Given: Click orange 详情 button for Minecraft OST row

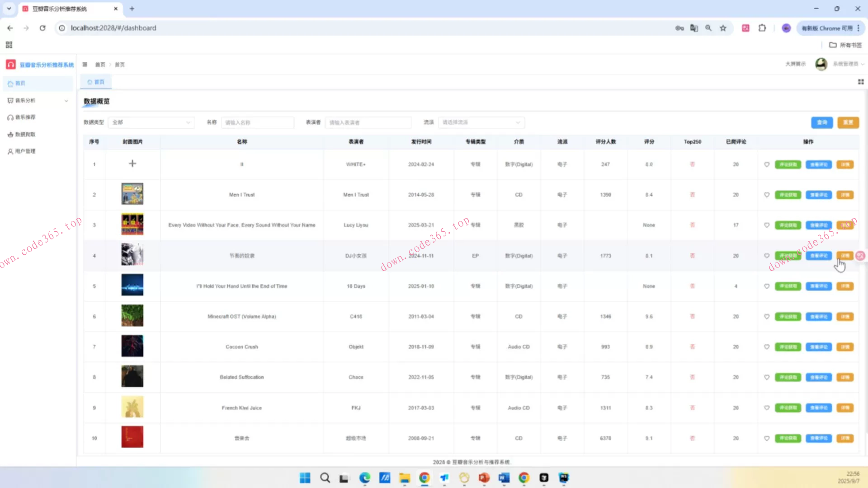Looking at the screenshot, I should click(x=844, y=317).
